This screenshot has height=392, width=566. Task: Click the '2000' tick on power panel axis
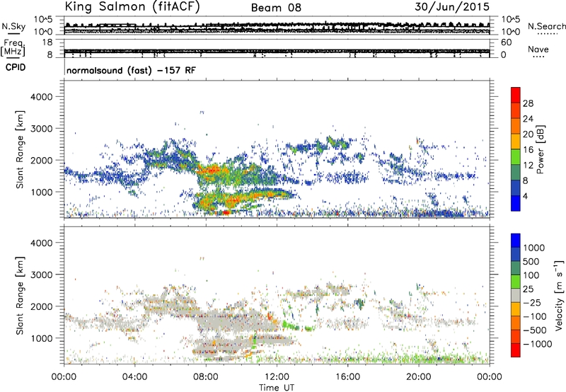[41, 160]
